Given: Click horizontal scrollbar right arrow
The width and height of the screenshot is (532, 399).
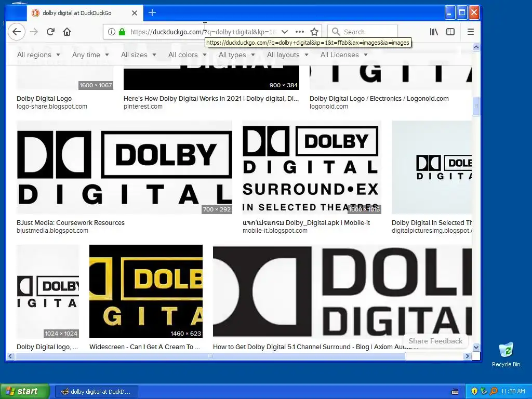Looking at the screenshot, I should (467, 356).
